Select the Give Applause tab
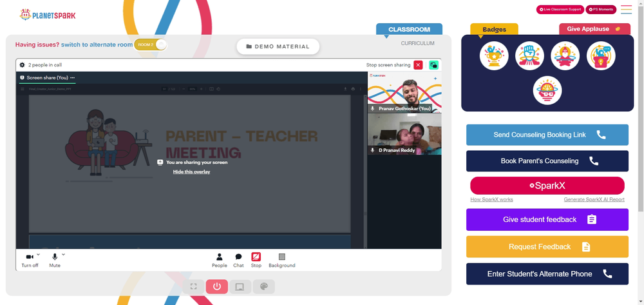Screen dimensions: 644x305 [594, 29]
